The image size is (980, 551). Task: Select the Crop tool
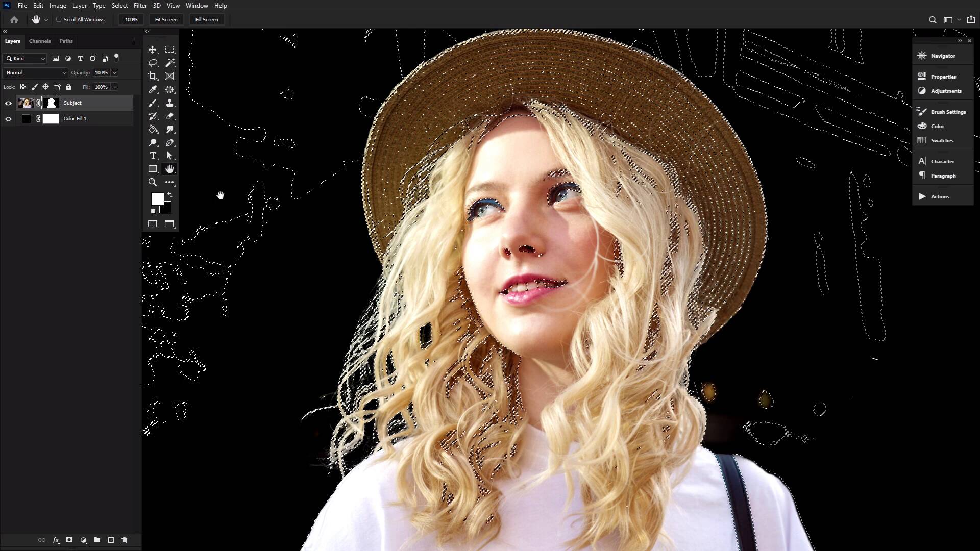pyautogui.click(x=153, y=76)
